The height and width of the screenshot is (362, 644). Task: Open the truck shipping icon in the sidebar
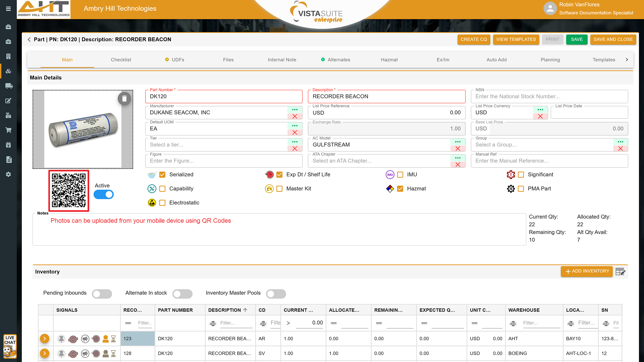8,86
